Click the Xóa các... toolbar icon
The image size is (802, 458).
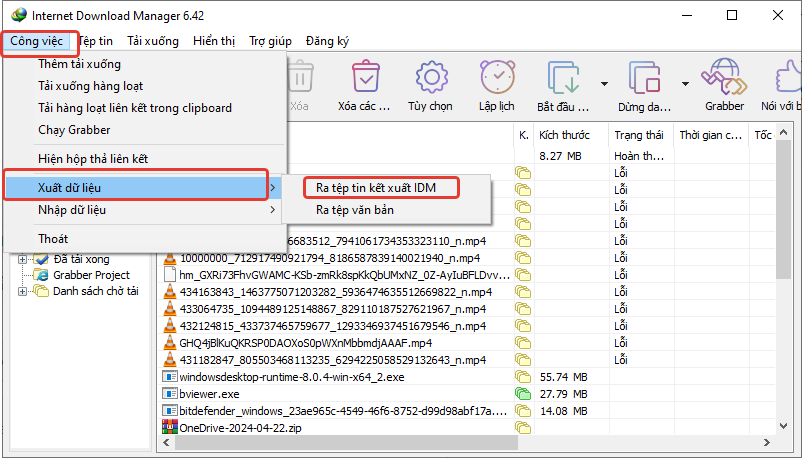[x=366, y=76]
